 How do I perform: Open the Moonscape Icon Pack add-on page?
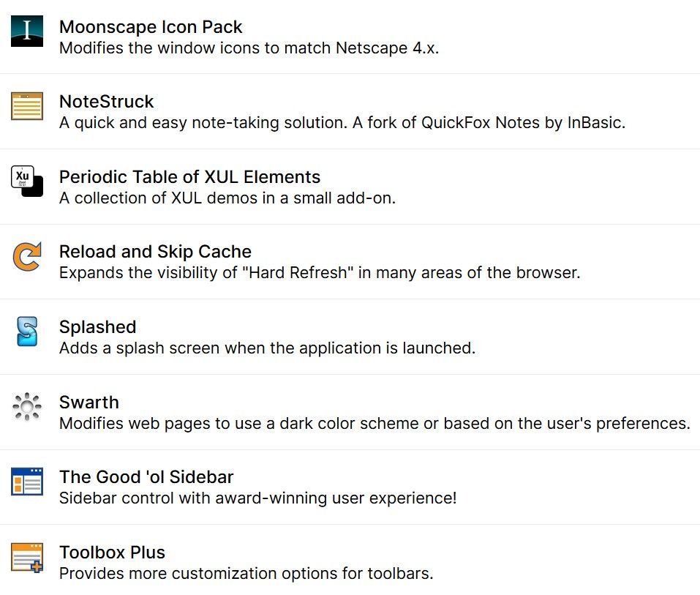(150, 26)
